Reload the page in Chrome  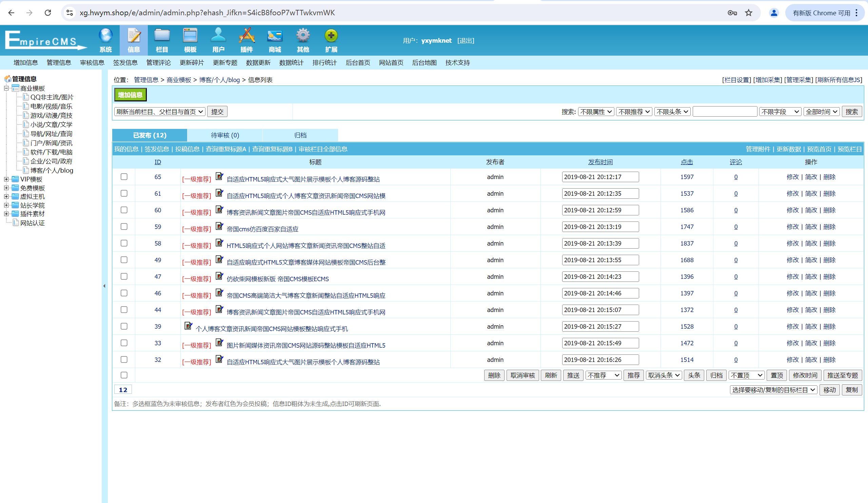[48, 13]
